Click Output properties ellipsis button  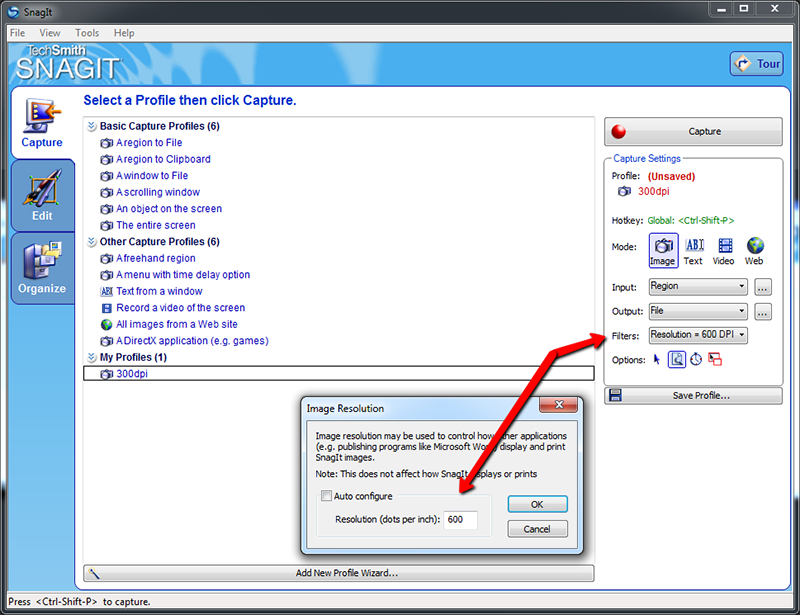click(x=763, y=311)
